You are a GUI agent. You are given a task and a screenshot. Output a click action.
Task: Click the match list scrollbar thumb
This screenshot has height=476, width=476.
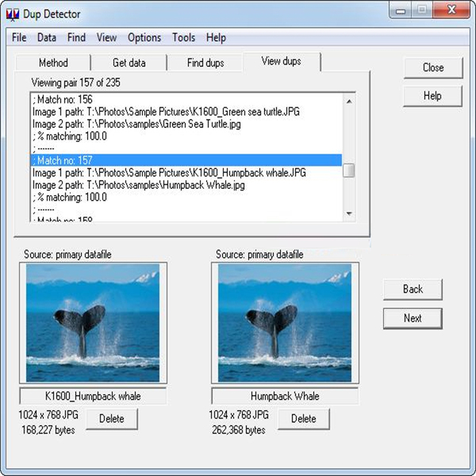point(349,171)
